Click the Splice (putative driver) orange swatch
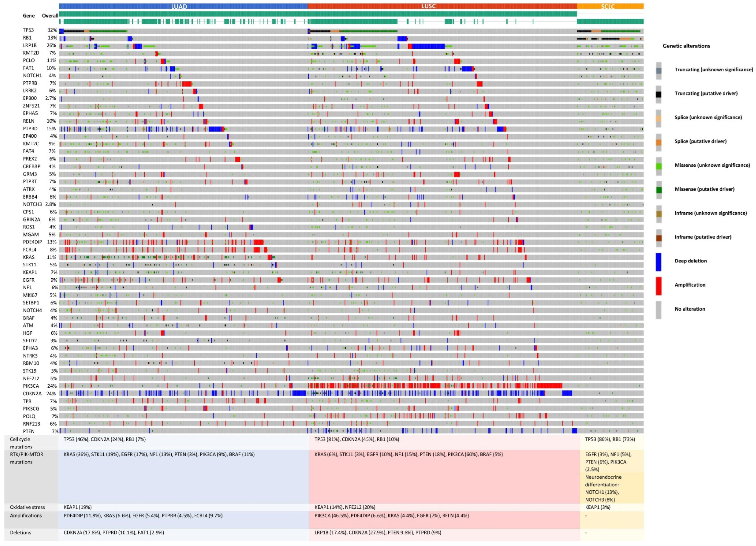The image size is (756, 546). (x=658, y=142)
